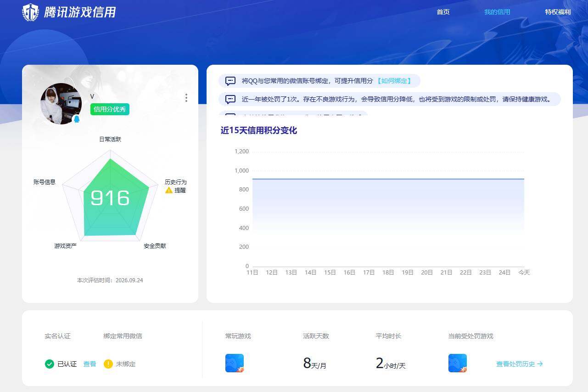Click 查看 next to 已认证
588x392 pixels.
coord(90,364)
